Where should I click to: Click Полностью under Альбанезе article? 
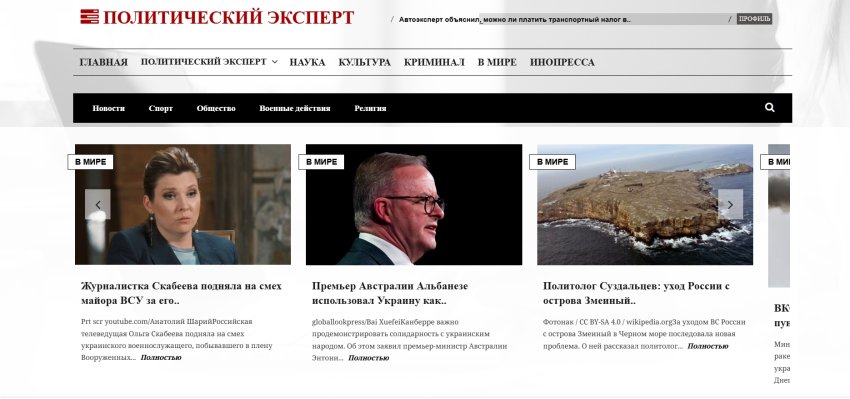click(x=368, y=358)
